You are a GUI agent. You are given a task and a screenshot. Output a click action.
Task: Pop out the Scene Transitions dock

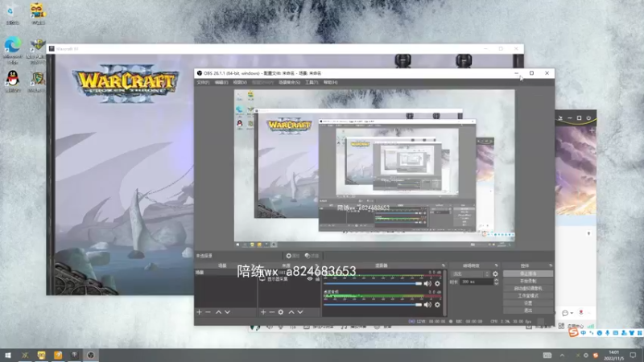496,265
